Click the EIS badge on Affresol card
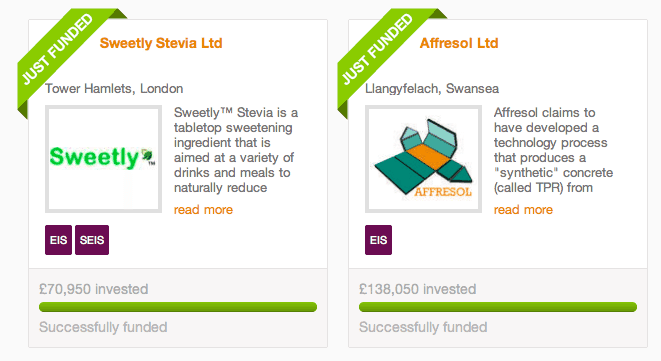Viewport: 661px width, 361px height. 378,240
